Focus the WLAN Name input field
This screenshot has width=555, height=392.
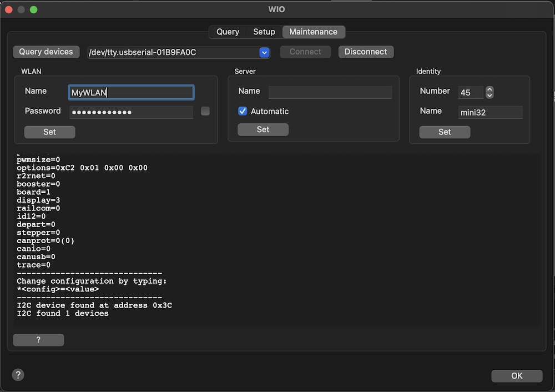[131, 92]
